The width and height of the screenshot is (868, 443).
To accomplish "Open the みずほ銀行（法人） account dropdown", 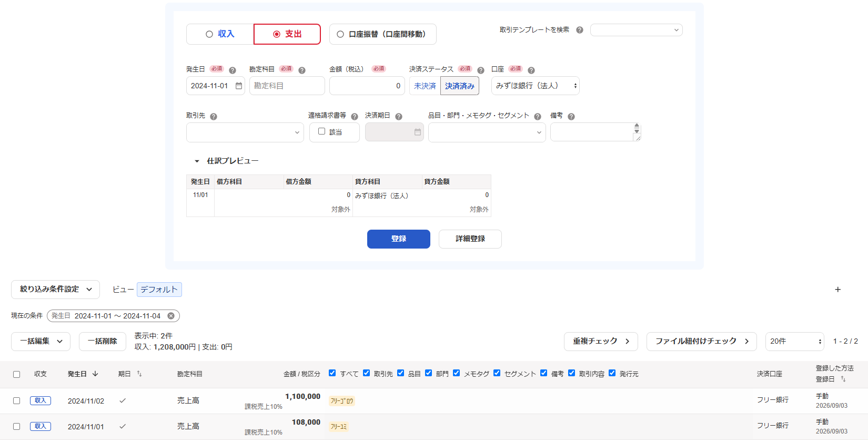I will click(536, 86).
